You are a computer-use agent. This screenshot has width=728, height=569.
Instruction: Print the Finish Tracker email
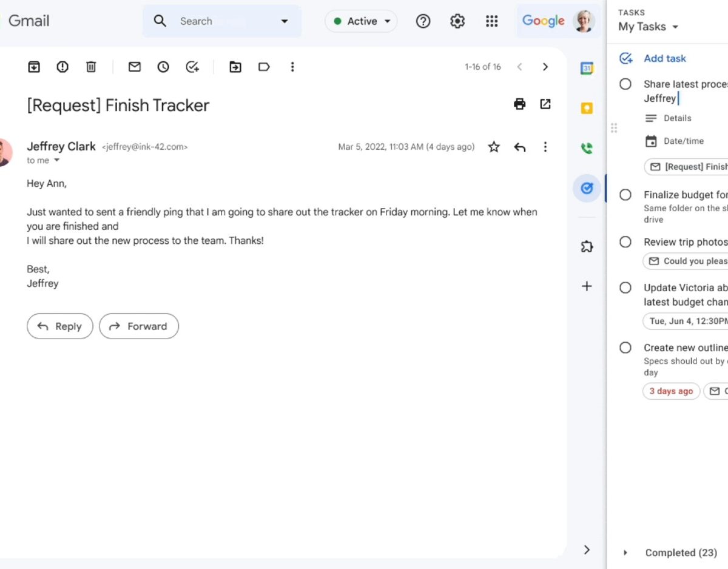click(x=519, y=104)
